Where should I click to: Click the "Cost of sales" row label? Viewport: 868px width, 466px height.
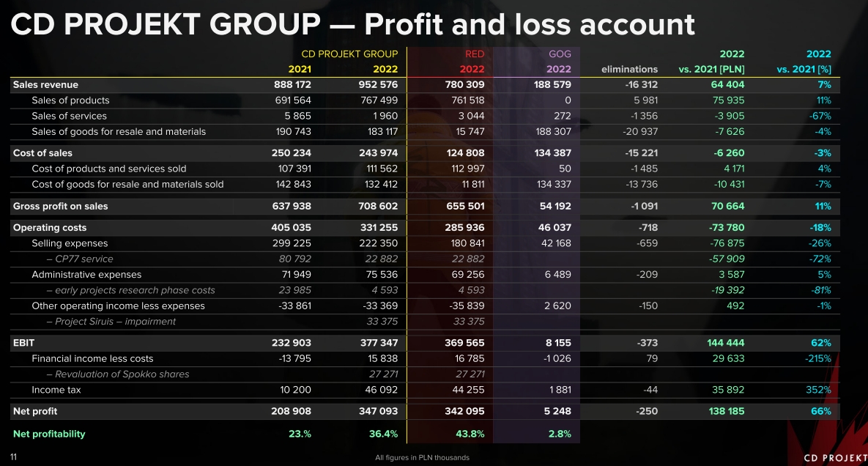pos(42,153)
